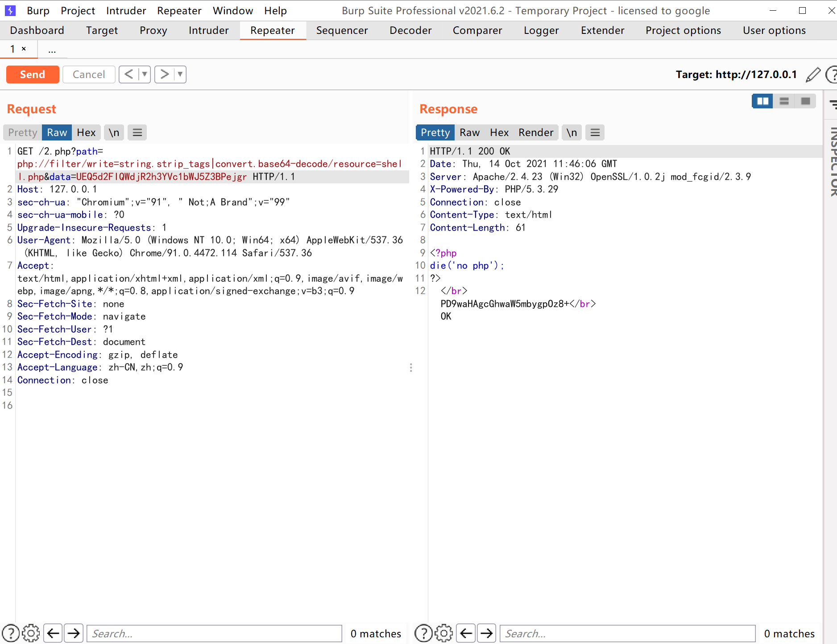837x644 pixels.
Task: Select top-bottom split layout icon
Action: (784, 101)
